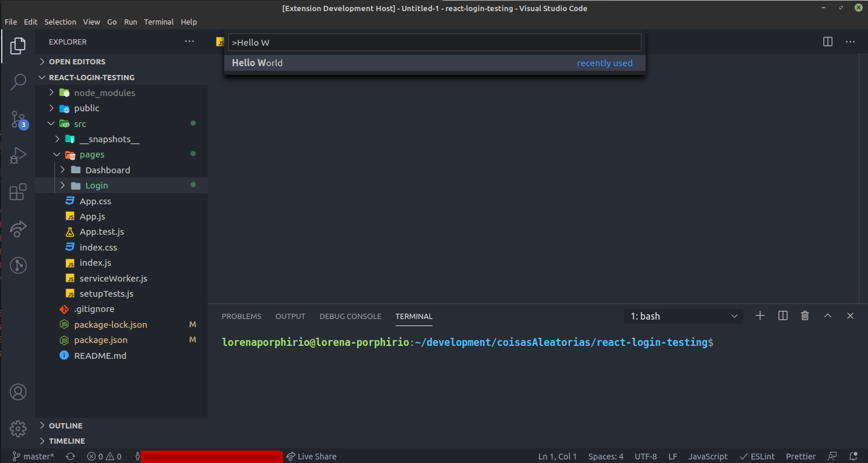Collapse the REACT-LOGIN-TESTING section
This screenshot has height=463, width=868.
pyautogui.click(x=121, y=77)
